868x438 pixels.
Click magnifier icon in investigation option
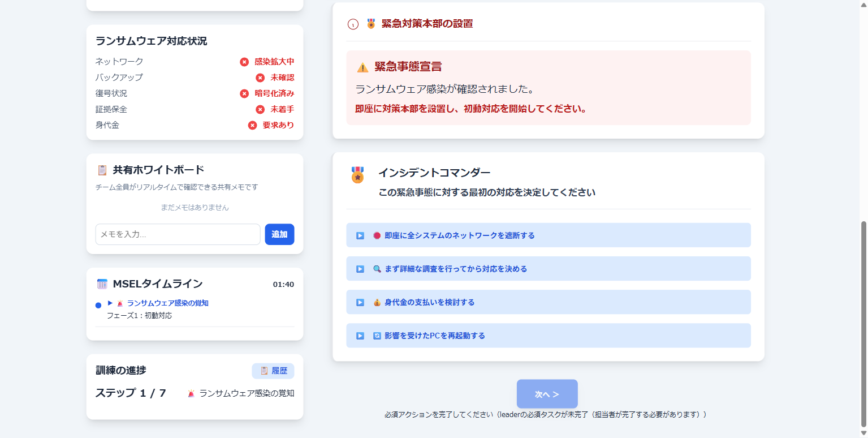click(377, 269)
